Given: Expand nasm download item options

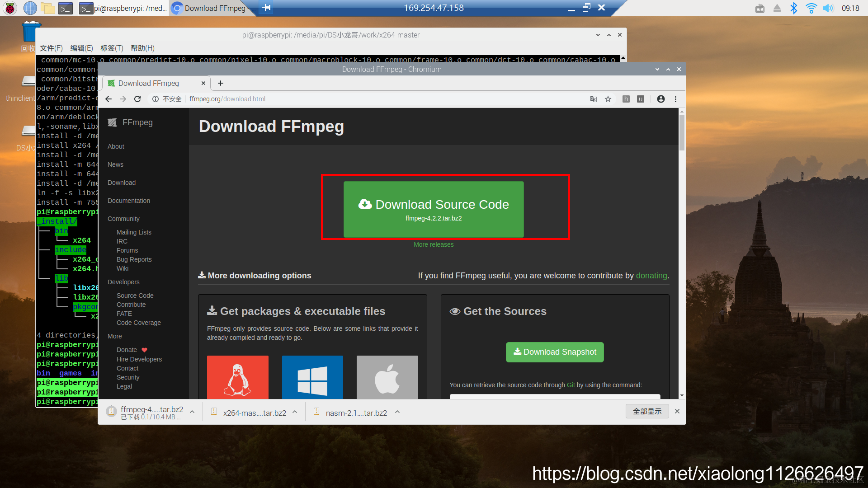Looking at the screenshot, I should click(397, 412).
